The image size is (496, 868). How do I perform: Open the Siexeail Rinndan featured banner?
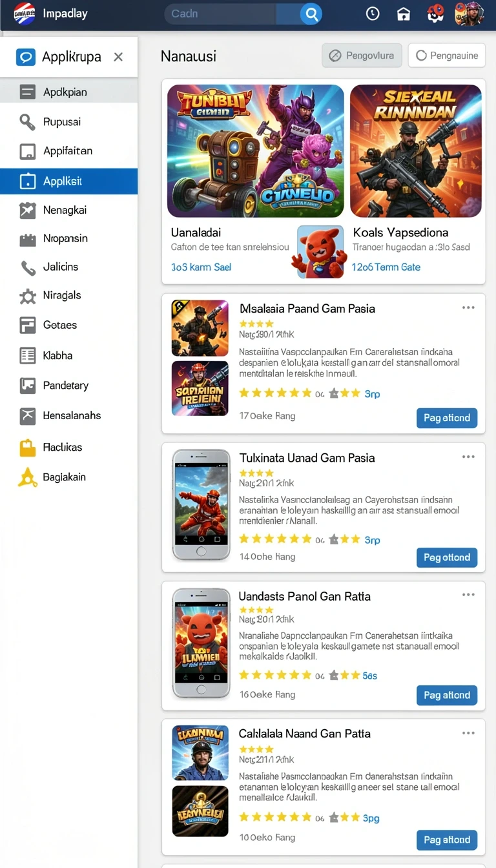(416, 151)
